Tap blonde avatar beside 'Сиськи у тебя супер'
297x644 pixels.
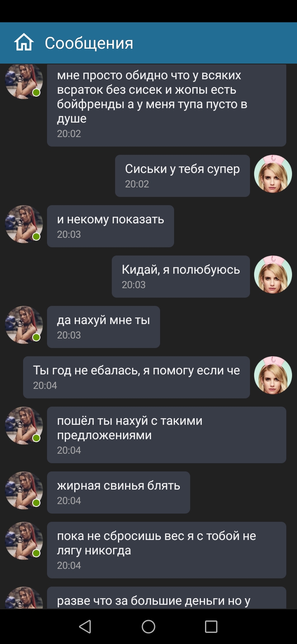click(x=273, y=174)
